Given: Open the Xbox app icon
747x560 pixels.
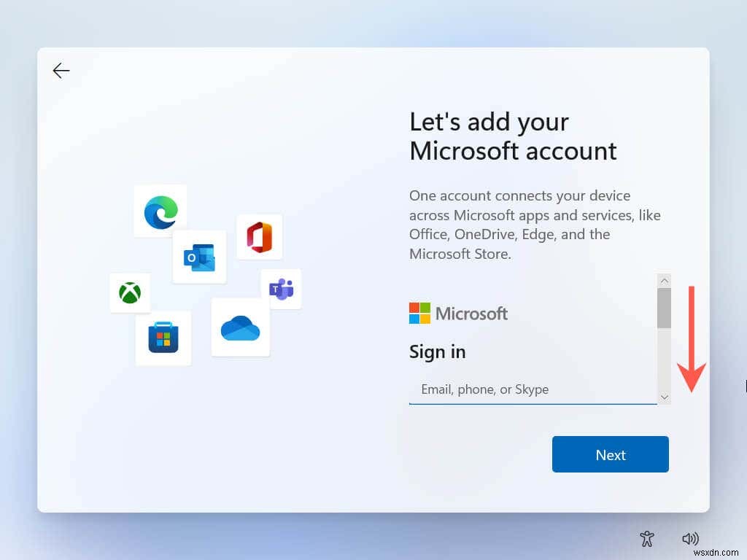Looking at the screenshot, I should (130, 293).
